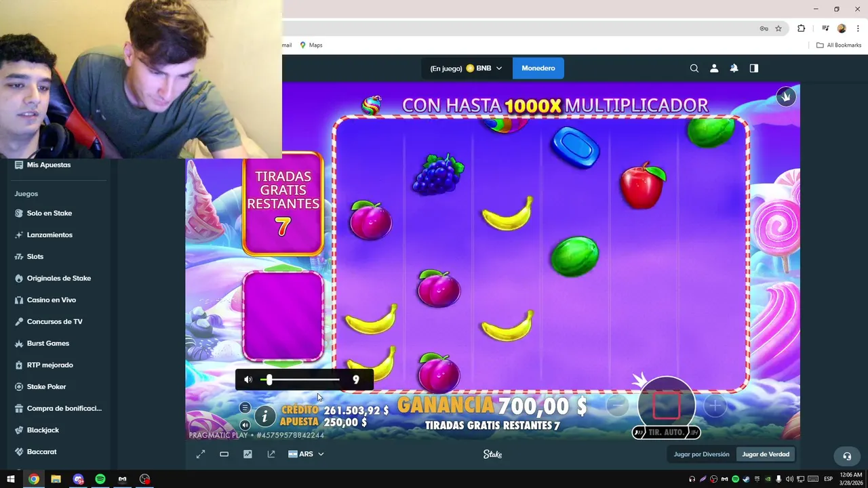Screen dimensions: 868x488
Task: Click the 250,00 $ bet value
Action: click(x=345, y=422)
